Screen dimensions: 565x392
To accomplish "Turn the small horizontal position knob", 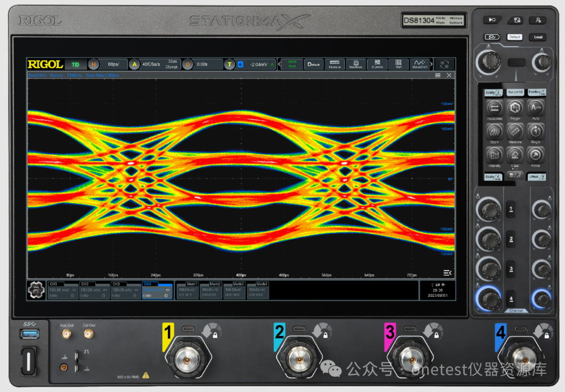I will 542,62.
